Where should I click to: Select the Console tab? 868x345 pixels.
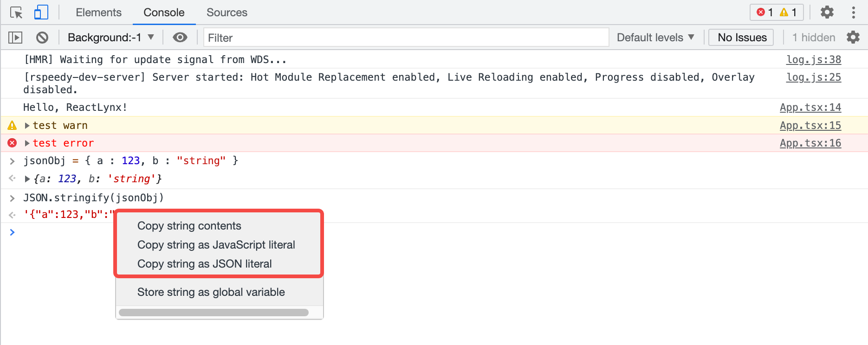164,13
